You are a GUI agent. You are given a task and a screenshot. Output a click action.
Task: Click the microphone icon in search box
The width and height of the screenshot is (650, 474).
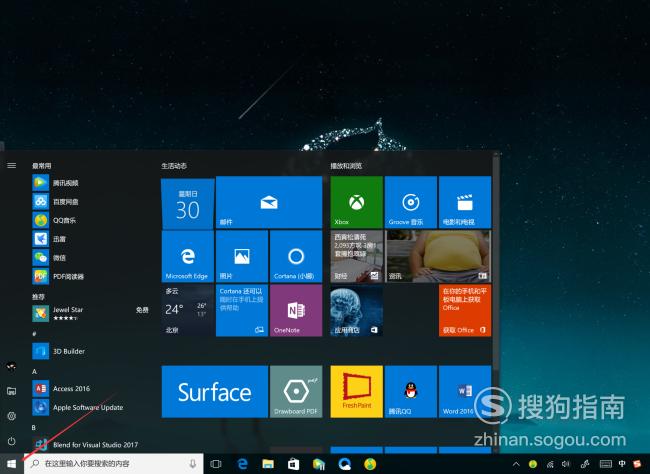pos(193,464)
